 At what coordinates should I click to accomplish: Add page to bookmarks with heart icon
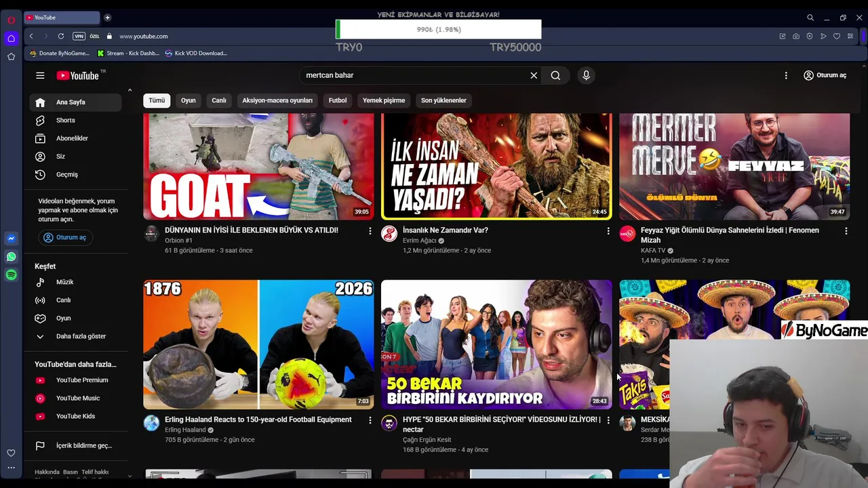click(837, 36)
